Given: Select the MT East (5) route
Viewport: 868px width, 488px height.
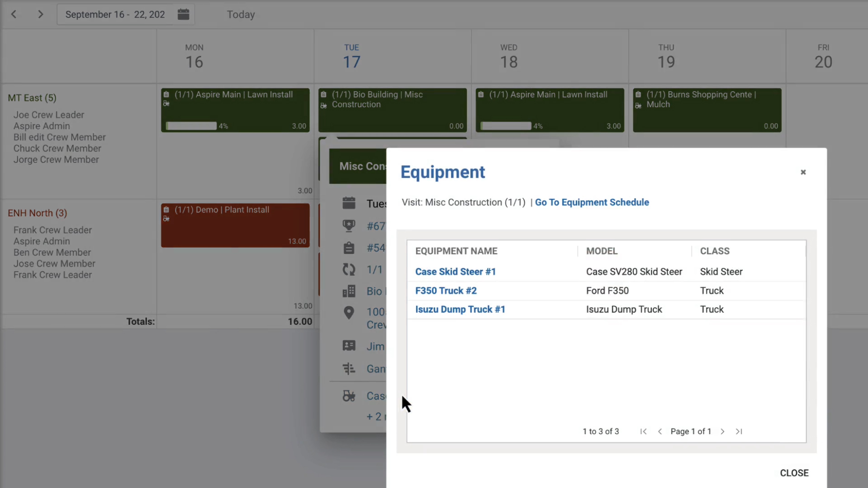Looking at the screenshot, I should 32,98.
